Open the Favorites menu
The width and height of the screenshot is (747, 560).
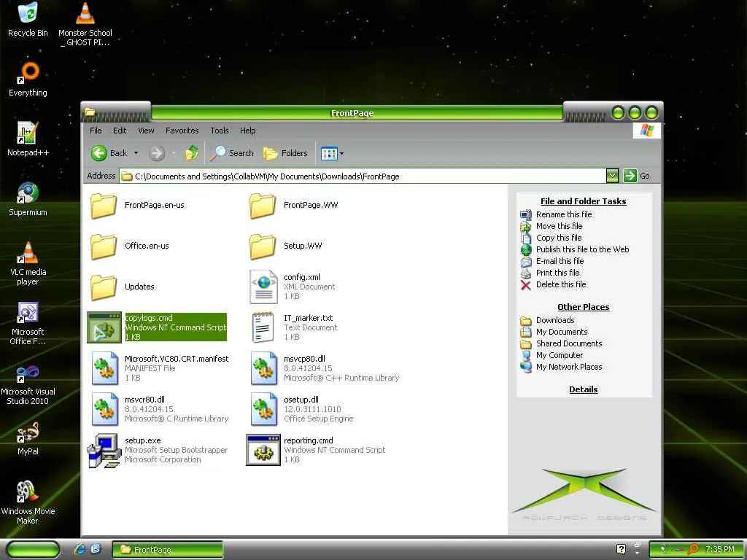click(x=182, y=131)
